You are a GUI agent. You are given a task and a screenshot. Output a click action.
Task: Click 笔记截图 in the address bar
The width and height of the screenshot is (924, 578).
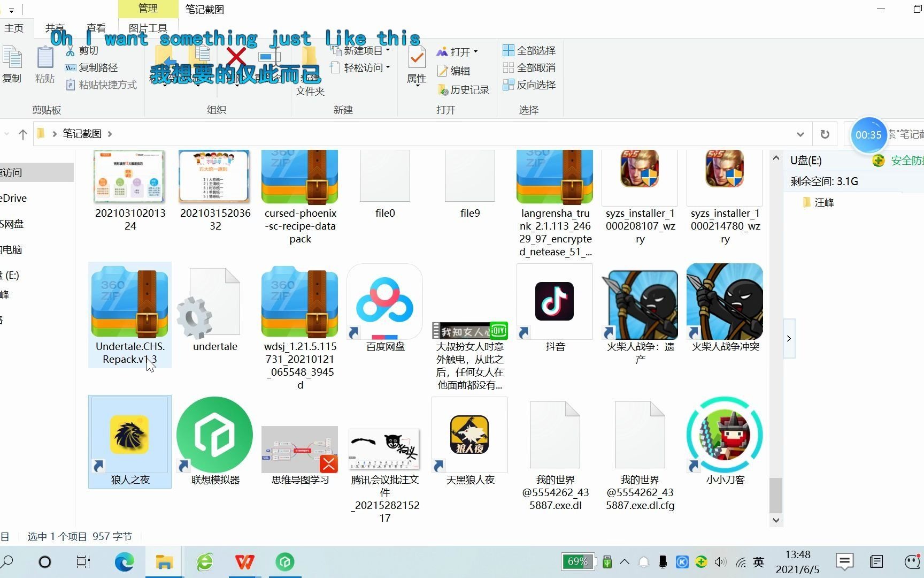[x=82, y=134]
